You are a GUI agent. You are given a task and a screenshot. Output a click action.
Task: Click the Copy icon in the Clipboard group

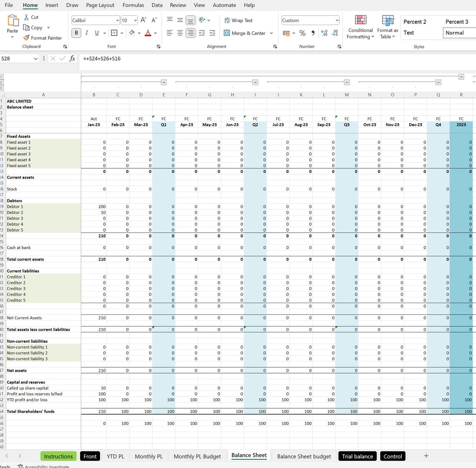(26, 28)
